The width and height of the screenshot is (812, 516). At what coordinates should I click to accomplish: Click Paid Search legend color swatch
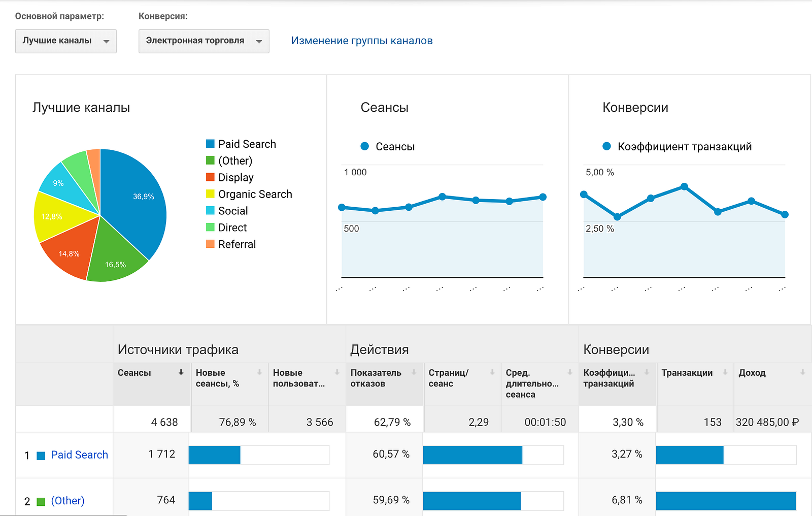(210, 144)
